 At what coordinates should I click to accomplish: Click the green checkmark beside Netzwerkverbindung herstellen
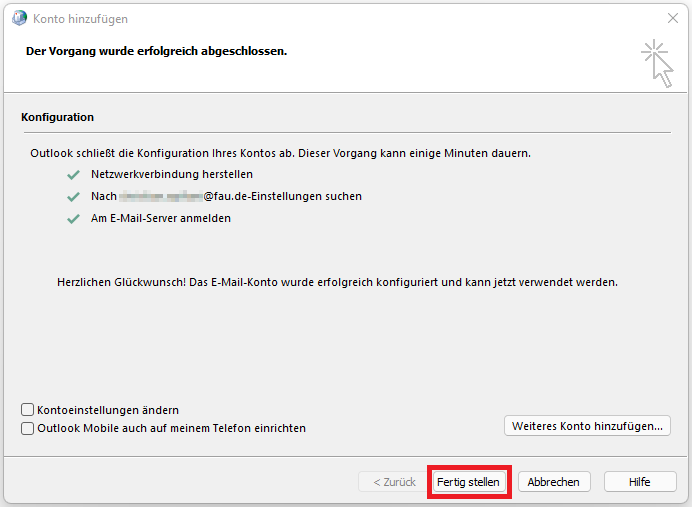coord(72,174)
